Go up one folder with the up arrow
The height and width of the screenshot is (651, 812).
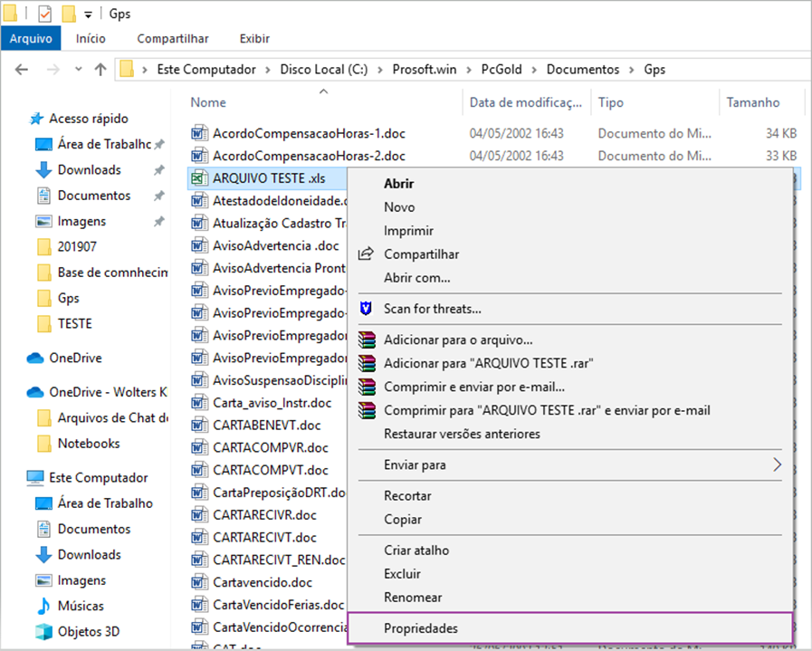tap(100, 70)
